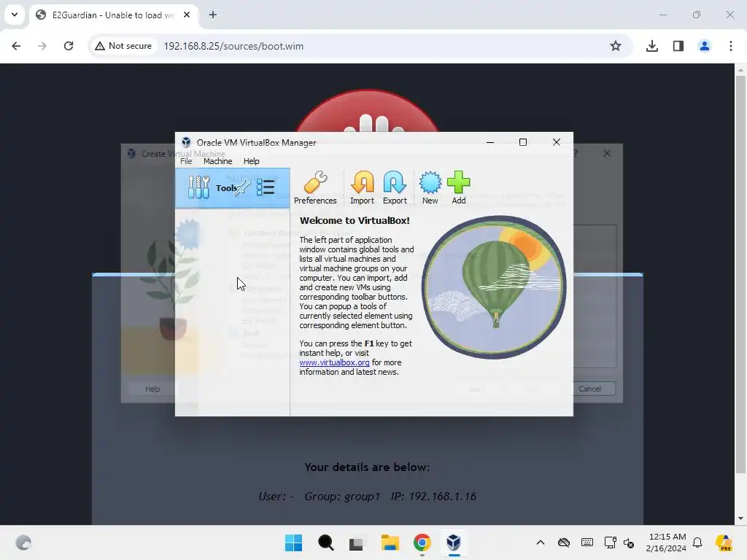The height and width of the screenshot is (560, 747).
Task: Click 'Your details are below:' text
Action: point(367,467)
